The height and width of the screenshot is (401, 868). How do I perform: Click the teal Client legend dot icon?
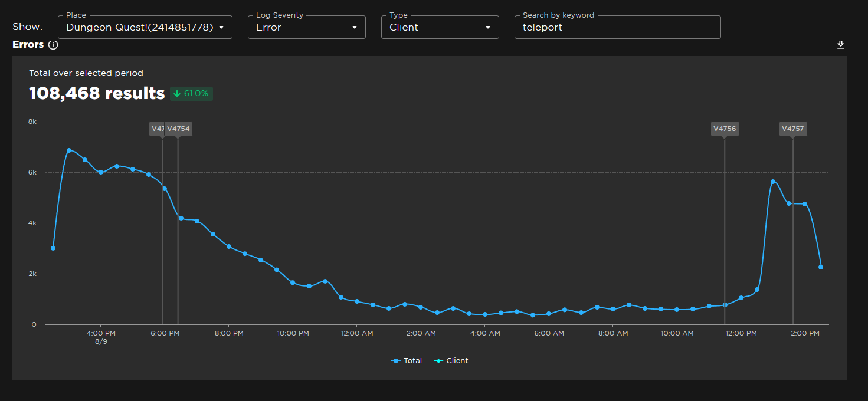[x=440, y=360]
